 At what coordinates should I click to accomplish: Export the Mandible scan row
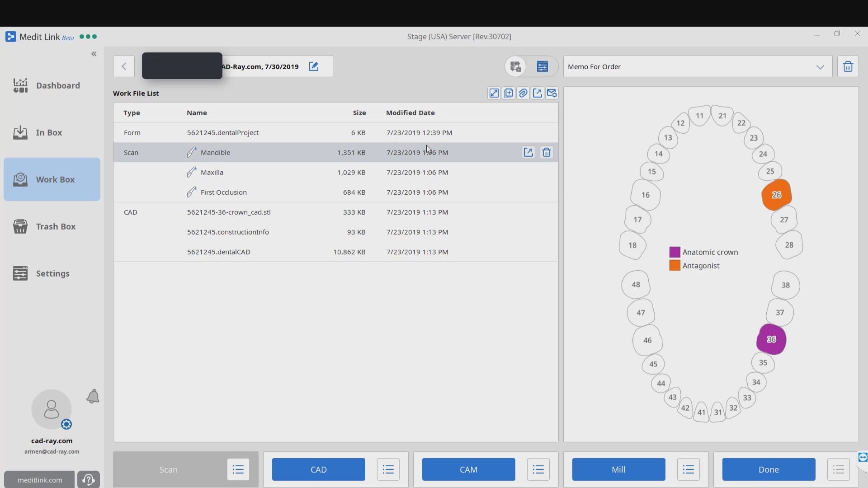(528, 152)
